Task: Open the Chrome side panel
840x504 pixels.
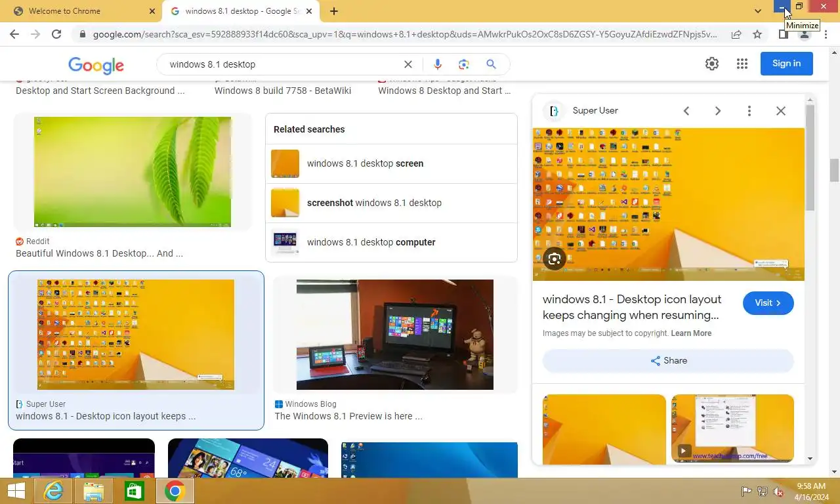Action: (783, 34)
